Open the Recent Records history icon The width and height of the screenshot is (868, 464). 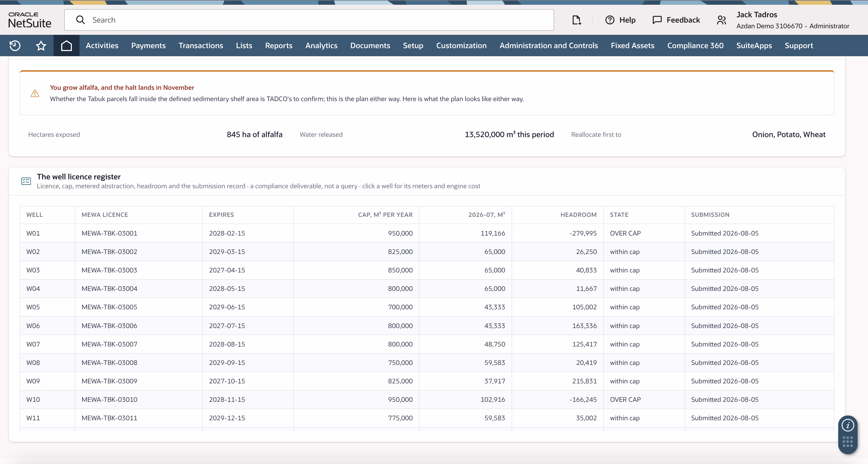[15, 46]
